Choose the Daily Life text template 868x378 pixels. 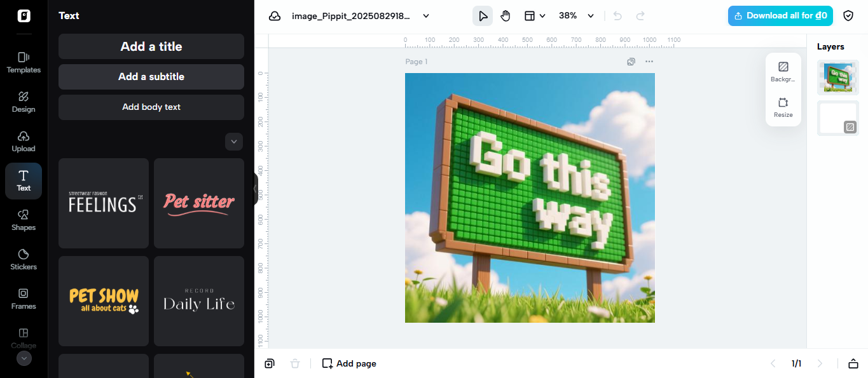click(x=199, y=301)
